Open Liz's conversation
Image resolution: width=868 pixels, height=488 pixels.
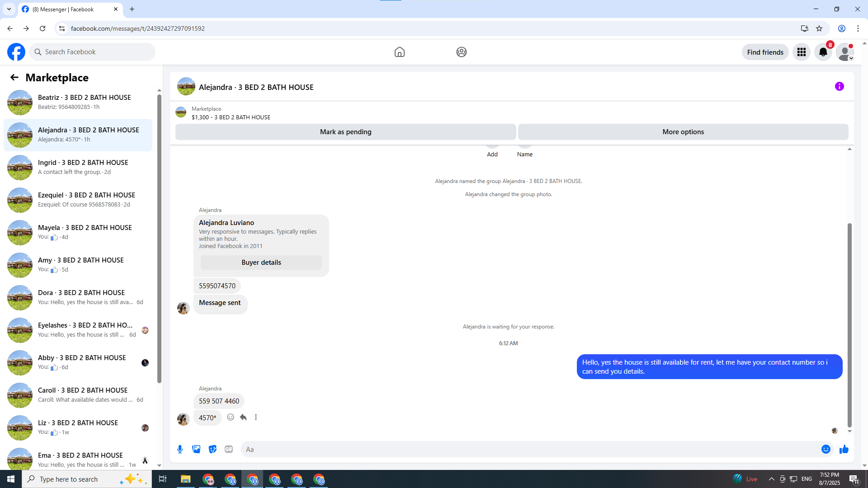78,428
